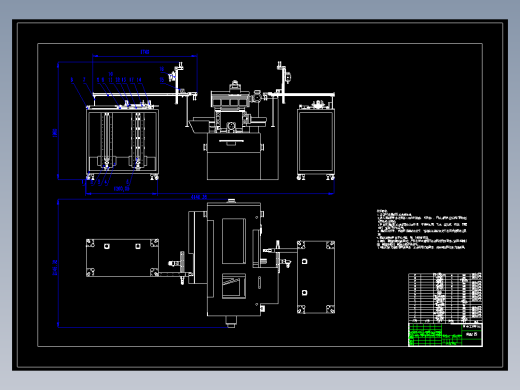Image resolution: width=520 pixels, height=390 pixels.
Task: Select balloon number 16 near the left gripper
Action: [162, 69]
